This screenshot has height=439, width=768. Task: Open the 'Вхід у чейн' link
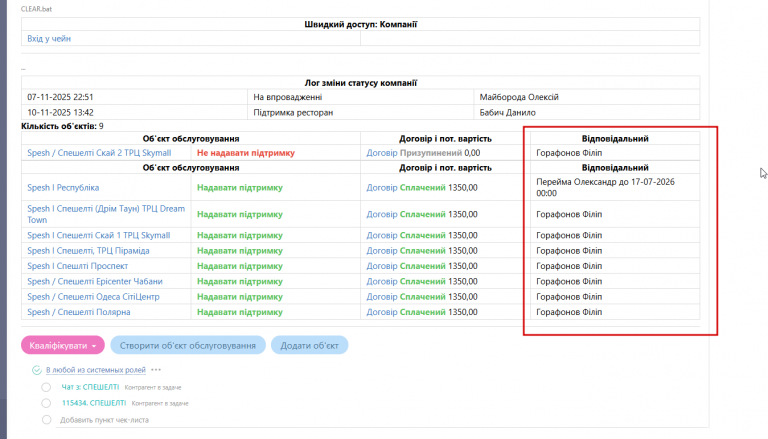click(x=49, y=39)
